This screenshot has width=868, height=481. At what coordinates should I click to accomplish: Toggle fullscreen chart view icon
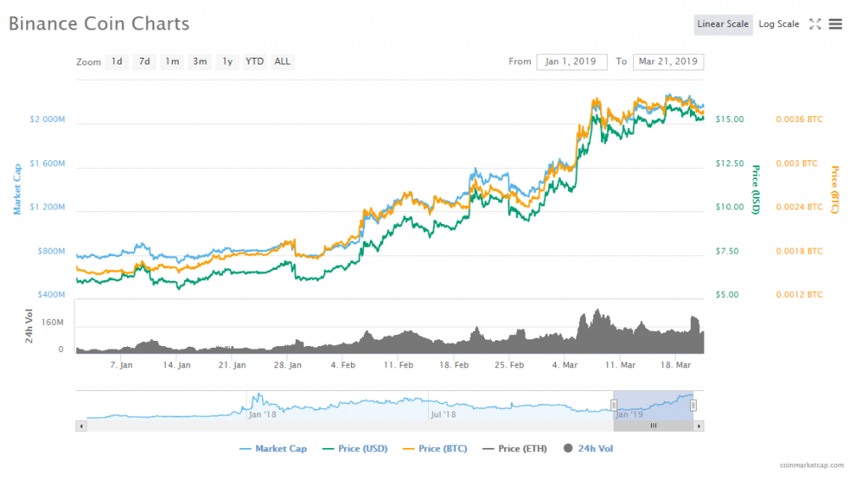point(815,24)
